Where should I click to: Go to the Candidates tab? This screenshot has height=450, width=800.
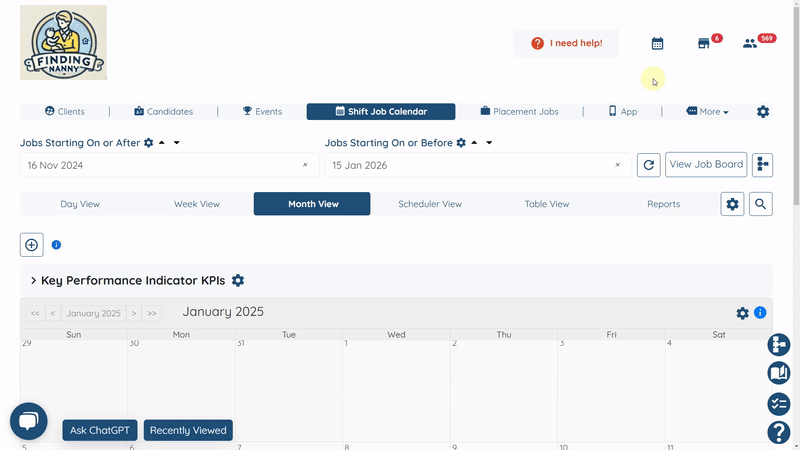(x=163, y=111)
